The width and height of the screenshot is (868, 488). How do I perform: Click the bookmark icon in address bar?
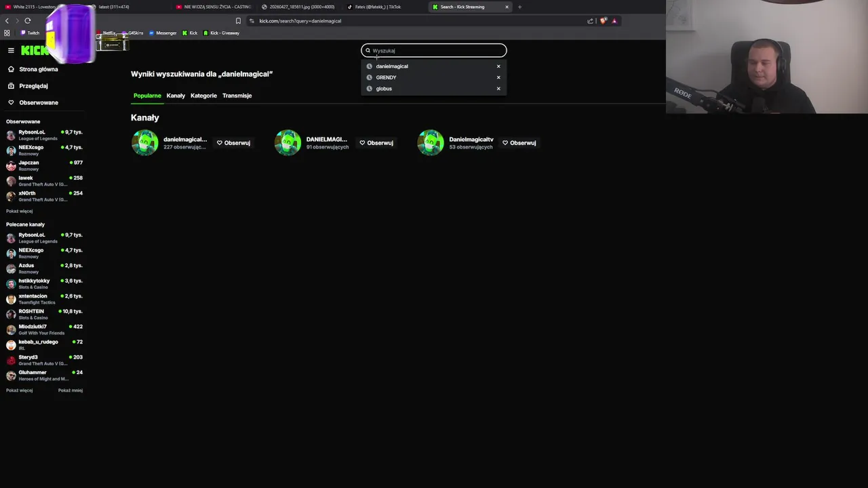click(238, 21)
